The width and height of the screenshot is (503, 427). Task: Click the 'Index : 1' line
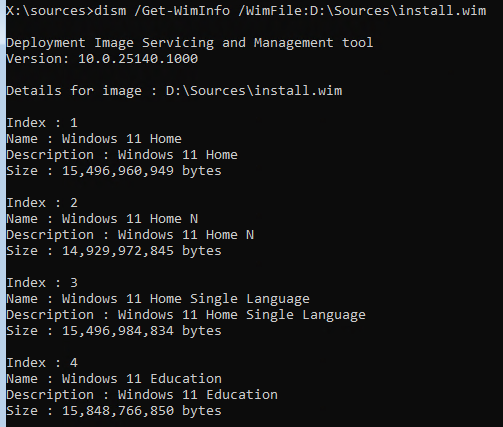pos(42,123)
